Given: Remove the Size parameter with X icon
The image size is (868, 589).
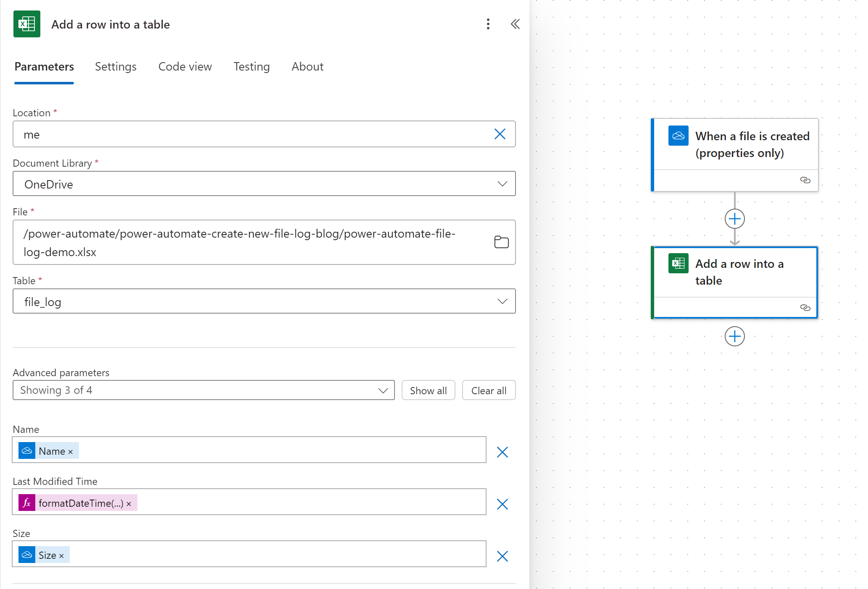Looking at the screenshot, I should point(502,556).
